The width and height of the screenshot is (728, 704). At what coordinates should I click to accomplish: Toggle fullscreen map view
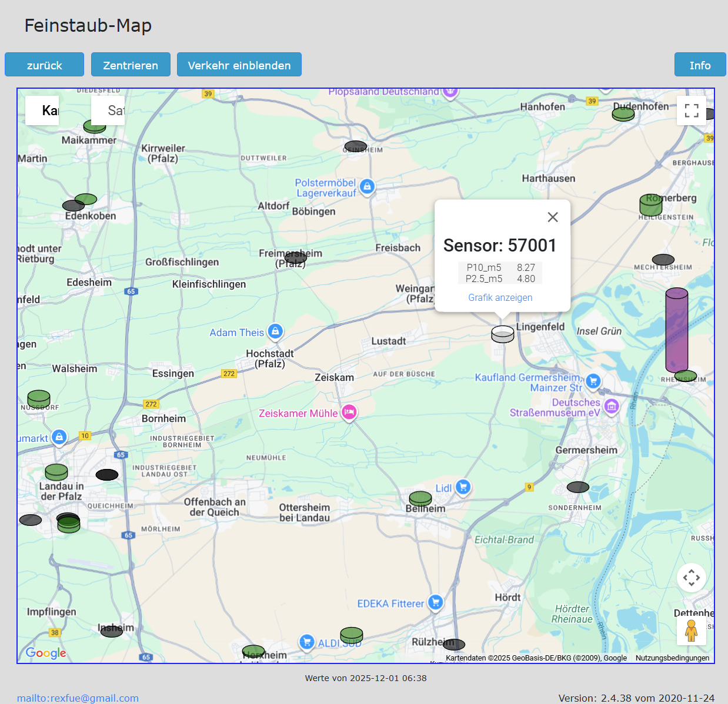click(x=692, y=110)
